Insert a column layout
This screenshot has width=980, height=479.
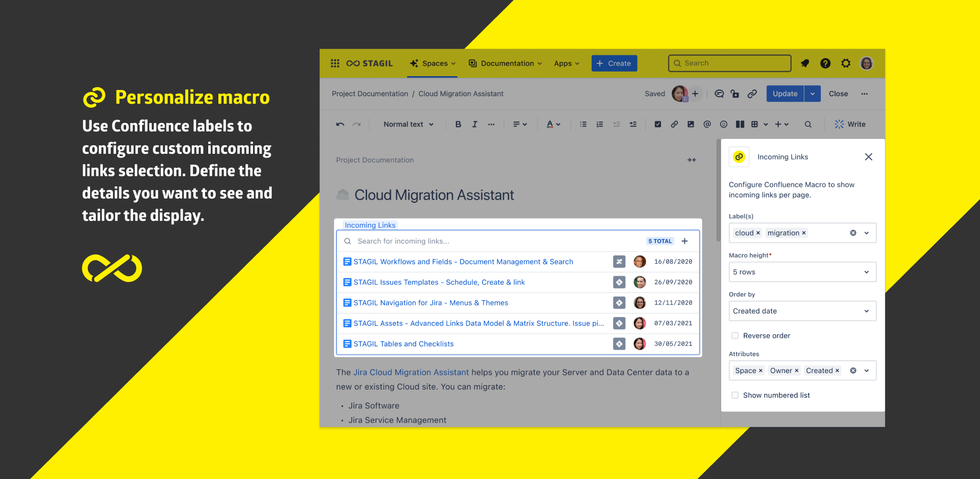[740, 124]
